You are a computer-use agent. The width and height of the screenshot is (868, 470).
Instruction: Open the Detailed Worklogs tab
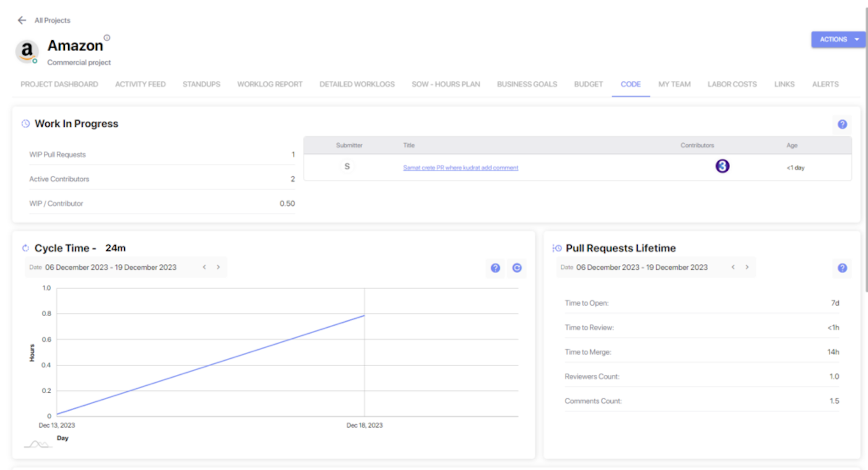click(x=357, y=84)
